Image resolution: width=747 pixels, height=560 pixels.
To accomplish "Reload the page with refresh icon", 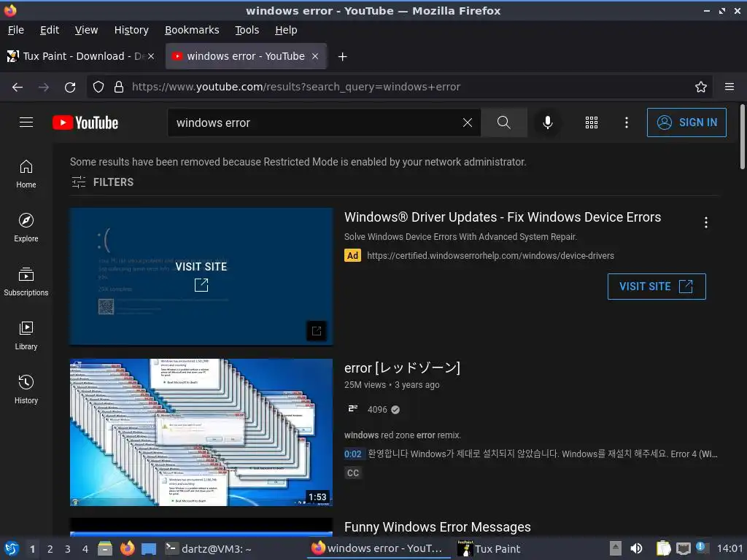I will pyautogui.click(x=70, y=87).
